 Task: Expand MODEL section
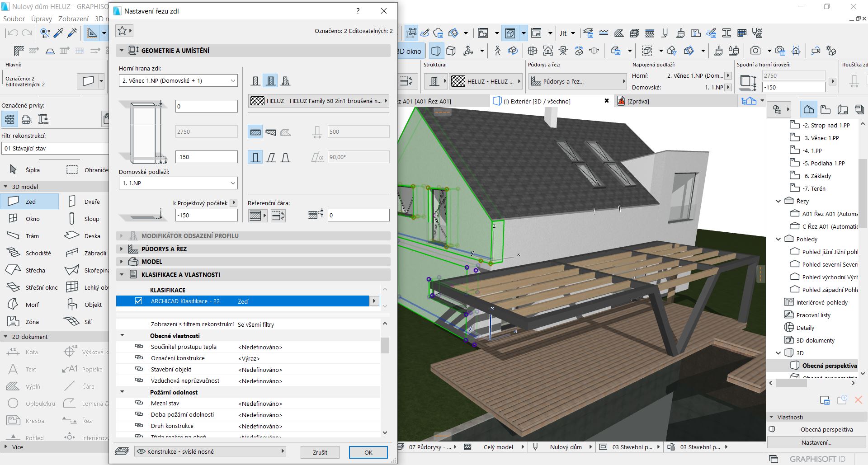122,262
